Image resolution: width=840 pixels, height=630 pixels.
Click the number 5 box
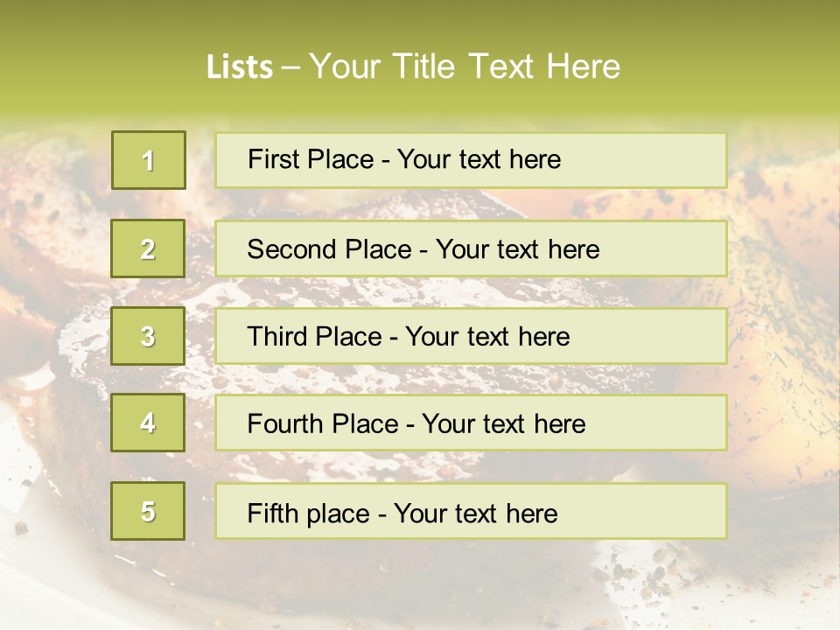pyautogui.click(x=148, y=511)
